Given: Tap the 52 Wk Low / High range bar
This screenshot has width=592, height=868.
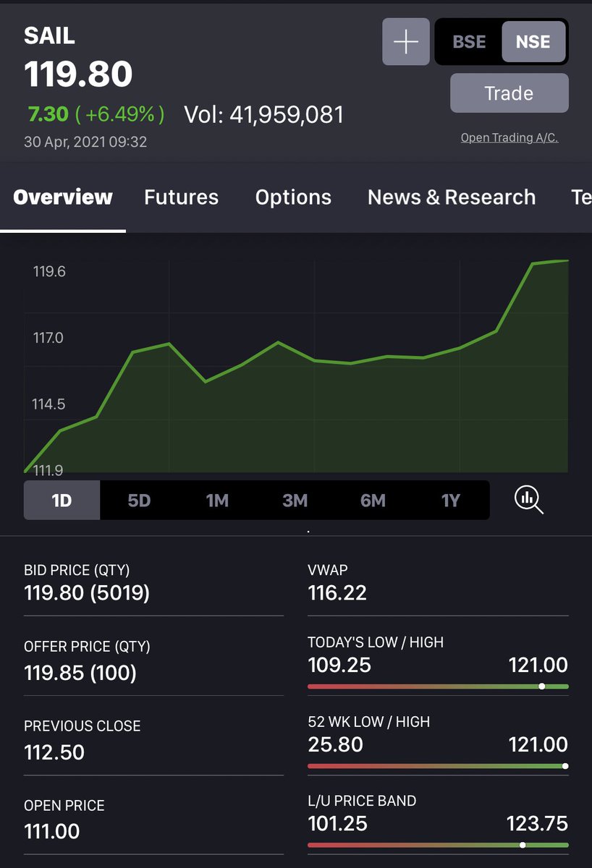Looking at the screenshot, I should pos(438,766).
